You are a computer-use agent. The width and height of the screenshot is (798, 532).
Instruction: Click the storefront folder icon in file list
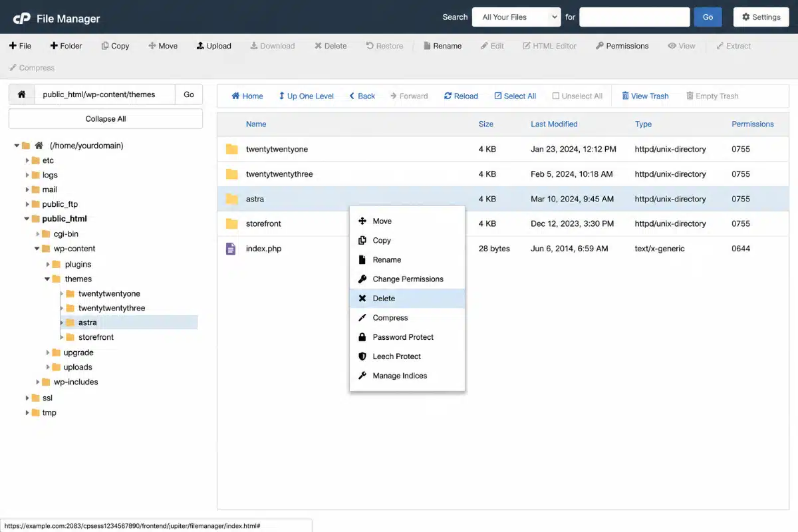(231, 223)
